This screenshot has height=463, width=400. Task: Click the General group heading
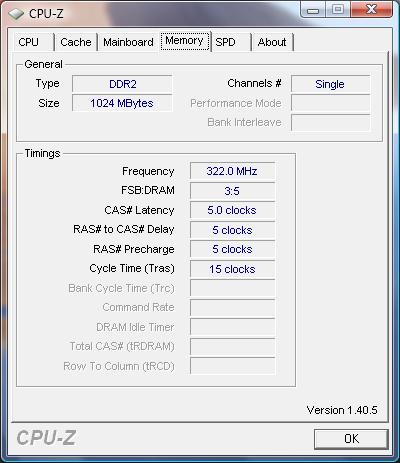[x=43, y=64]
